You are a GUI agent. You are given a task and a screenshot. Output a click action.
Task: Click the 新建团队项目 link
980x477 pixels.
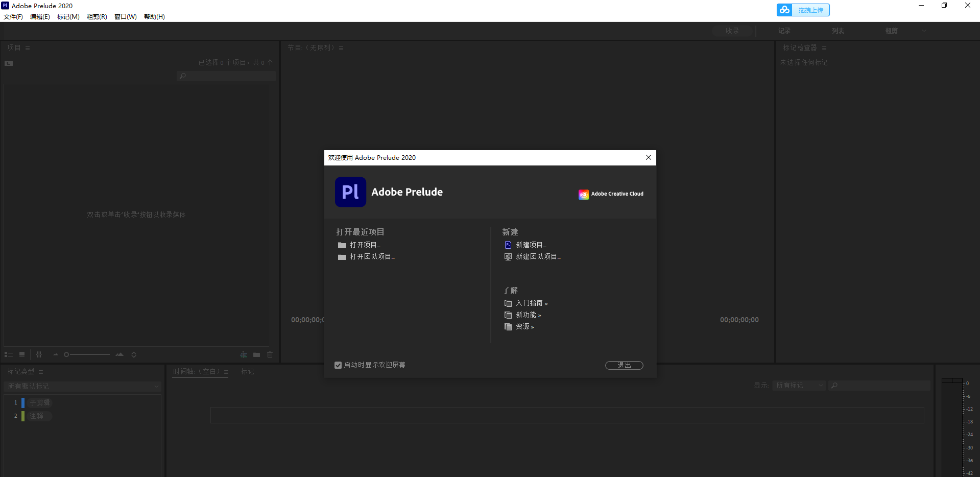[538, 257]
